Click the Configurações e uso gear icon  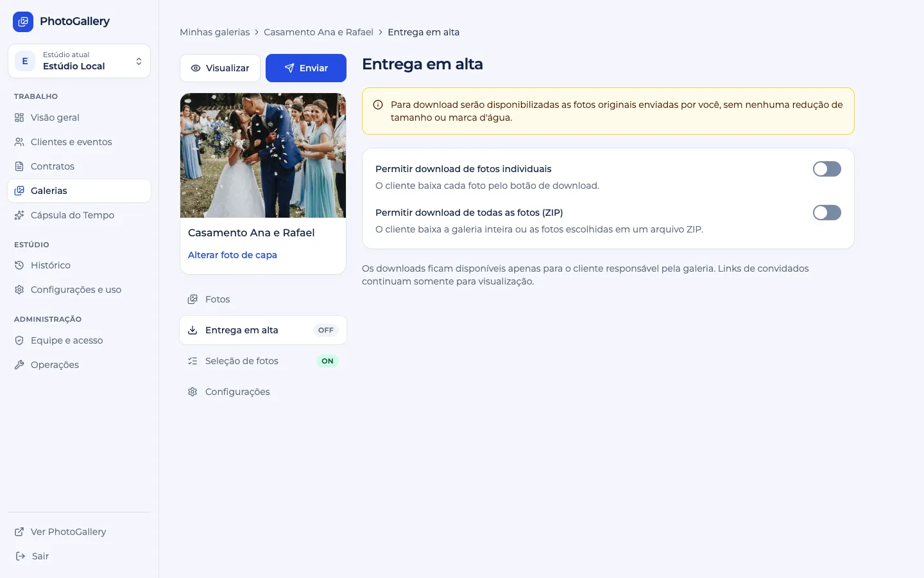19,290
